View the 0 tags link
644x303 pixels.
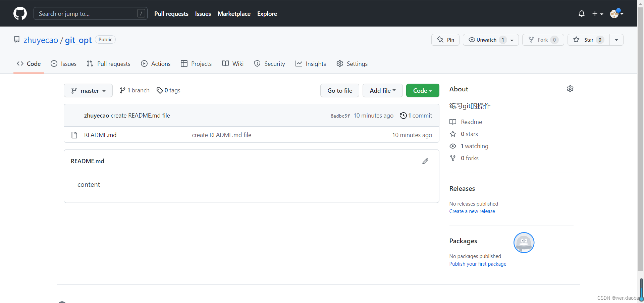(x=168, y=90)
